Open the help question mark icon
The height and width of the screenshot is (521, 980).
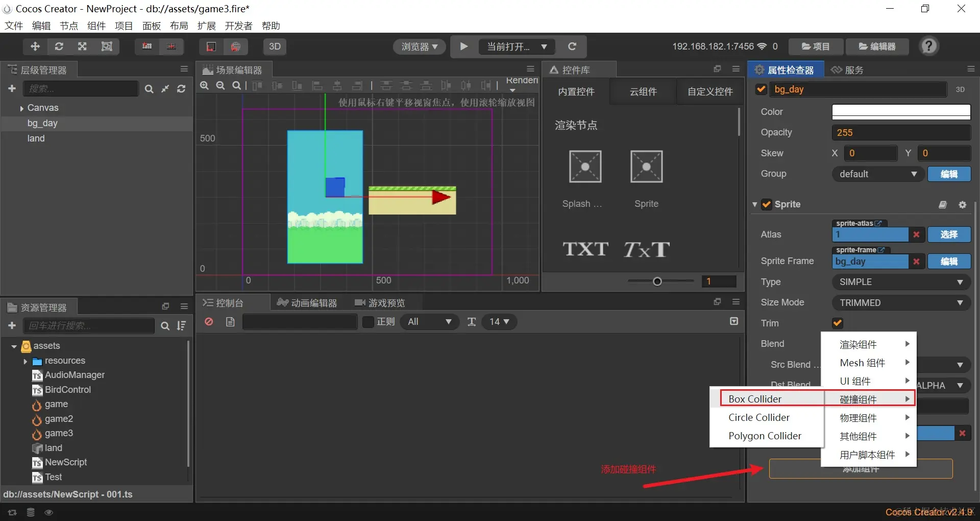pos(929,46)
